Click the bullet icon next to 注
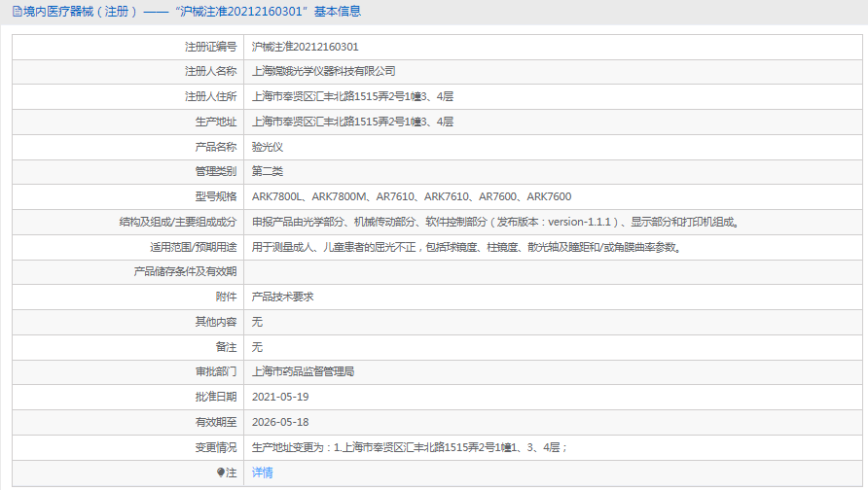The image size is (868, 490). tap(220, 472)
